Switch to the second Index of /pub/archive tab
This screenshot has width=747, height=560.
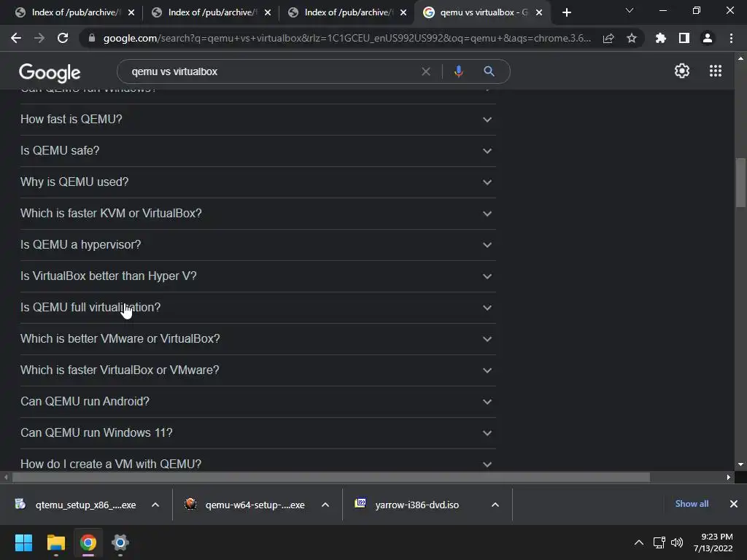coord(211,12)
